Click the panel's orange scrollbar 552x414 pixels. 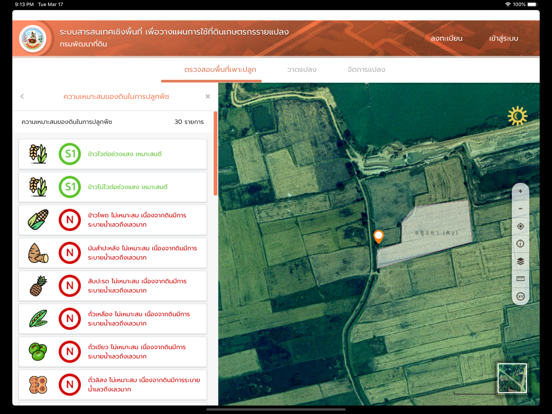215,153
